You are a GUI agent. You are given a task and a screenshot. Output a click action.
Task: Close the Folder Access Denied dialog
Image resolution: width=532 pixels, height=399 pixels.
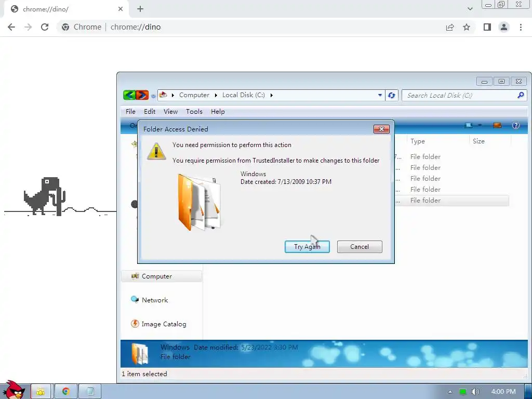click(381, 129)
